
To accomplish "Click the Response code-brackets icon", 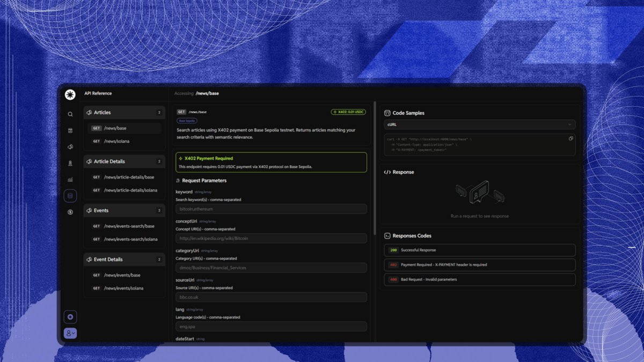I will coord(387,172).
